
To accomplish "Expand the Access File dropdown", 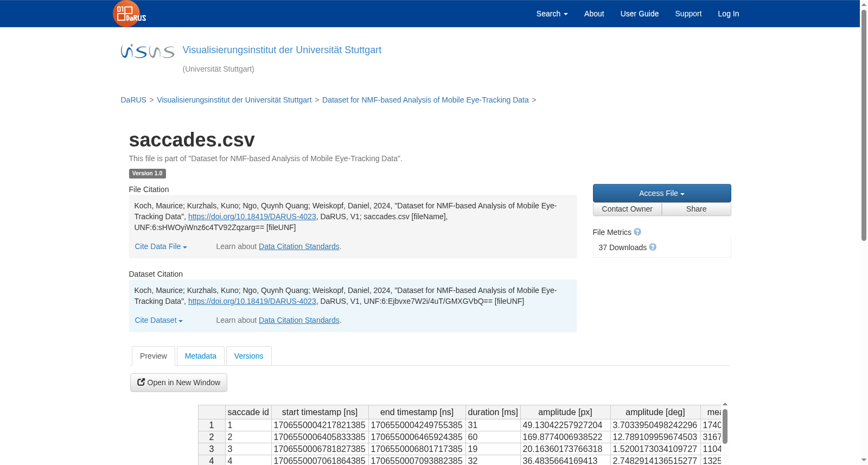I will click(x=661, y=193).
